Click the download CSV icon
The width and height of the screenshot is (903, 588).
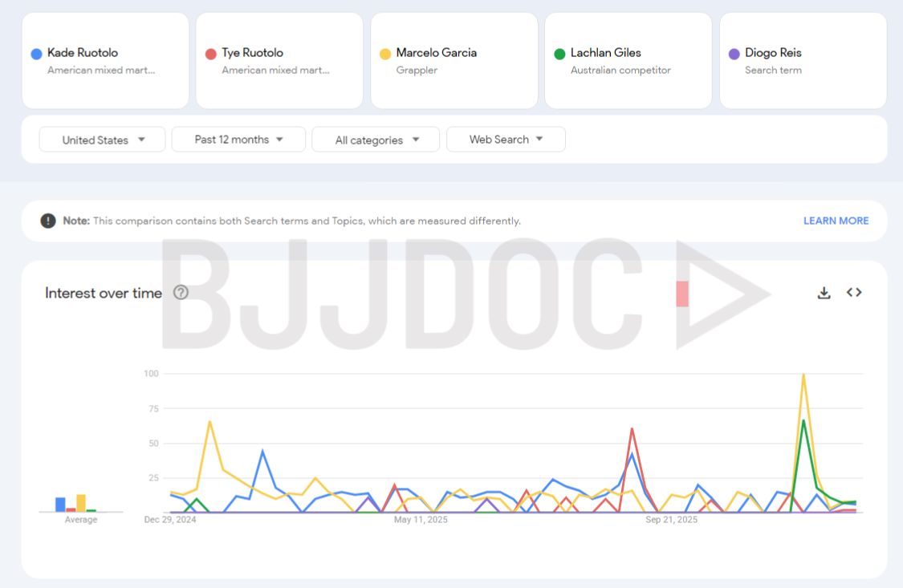click(x=824, y=293)
